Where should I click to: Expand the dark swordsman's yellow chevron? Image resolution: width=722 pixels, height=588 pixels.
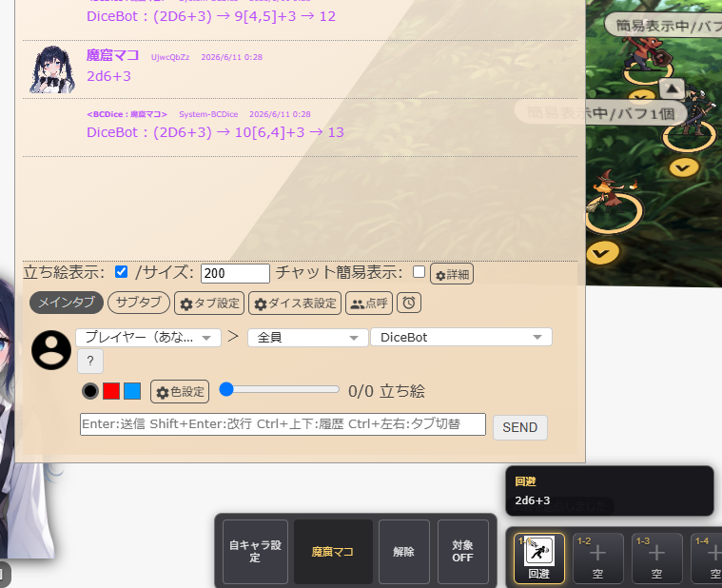coord(683,167)
